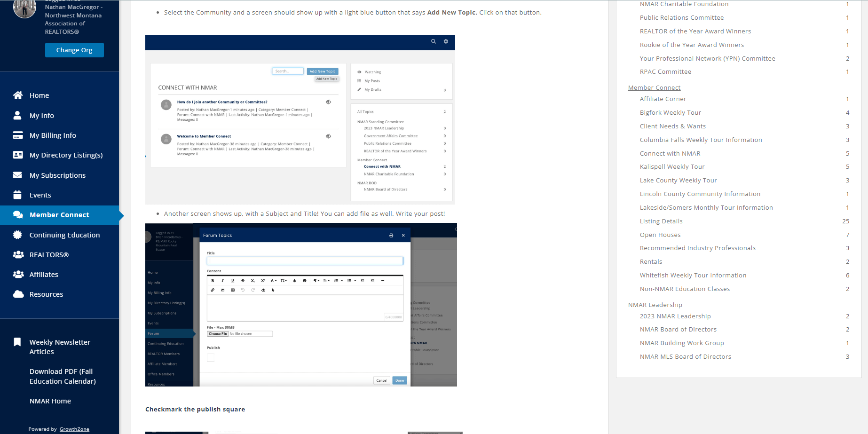Open Columbia Falls Weekly Tour Information
The height and width of the screenshot is (434, 868).
coord(701,140)
